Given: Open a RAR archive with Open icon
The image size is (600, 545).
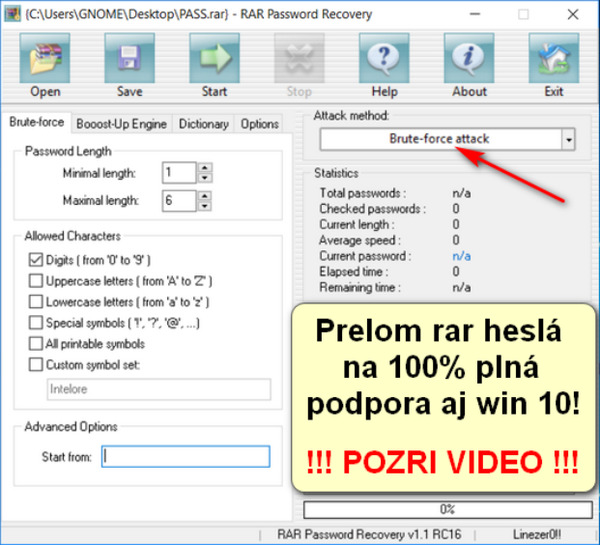Looking at the screenshot, I should coord(45,58).
